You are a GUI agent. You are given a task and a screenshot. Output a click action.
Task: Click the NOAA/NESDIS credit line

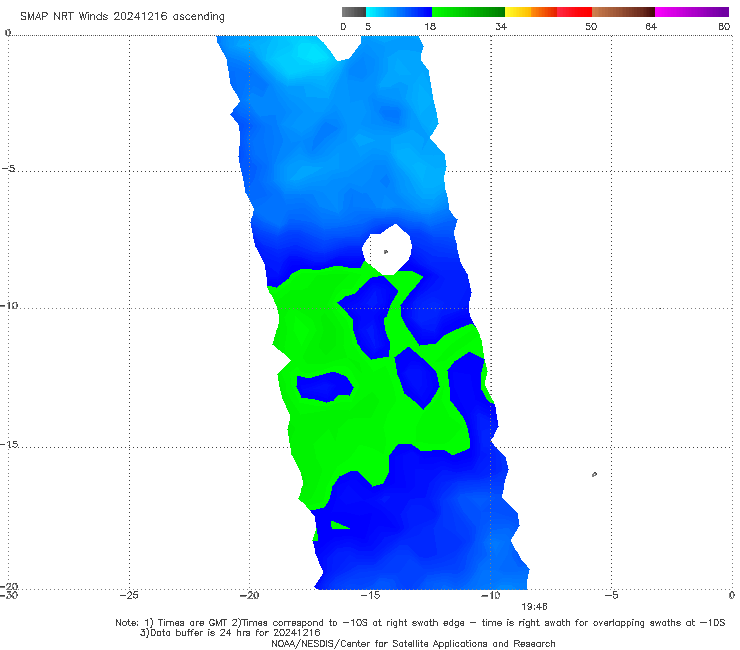413,643
